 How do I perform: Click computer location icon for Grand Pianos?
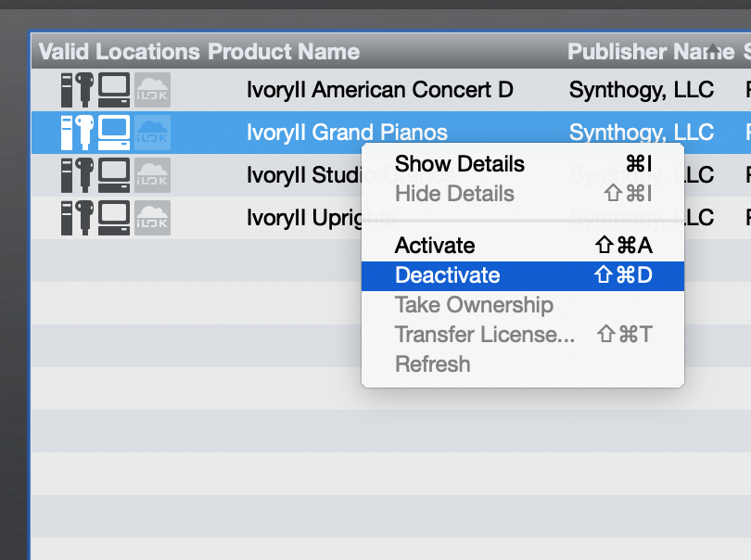(114, 133)
